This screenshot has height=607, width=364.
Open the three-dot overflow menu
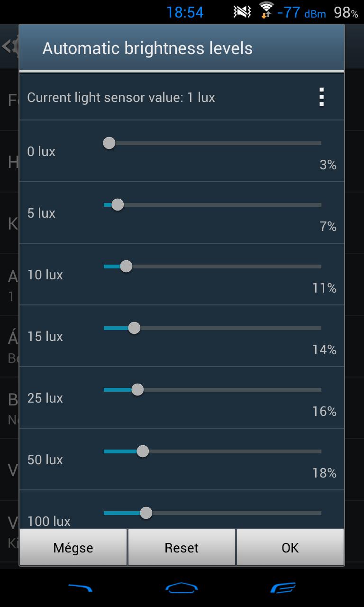coord(322,97)
